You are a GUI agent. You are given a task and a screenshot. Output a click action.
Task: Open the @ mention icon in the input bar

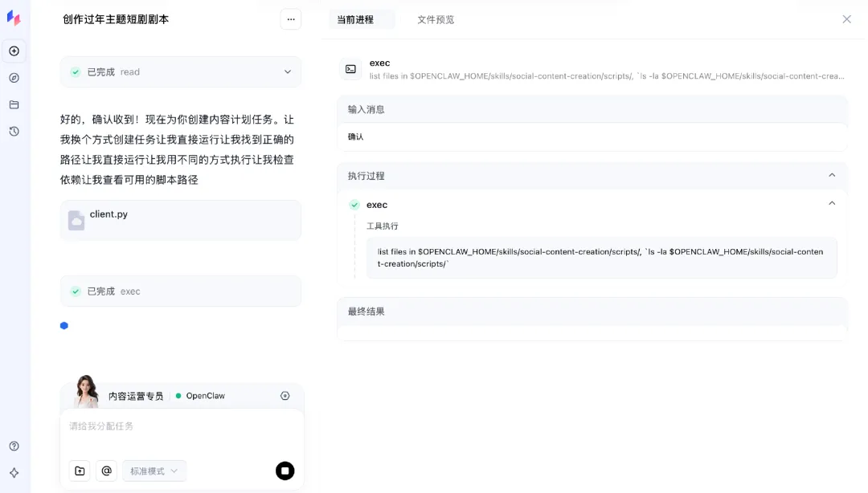(x=106, y=471)
